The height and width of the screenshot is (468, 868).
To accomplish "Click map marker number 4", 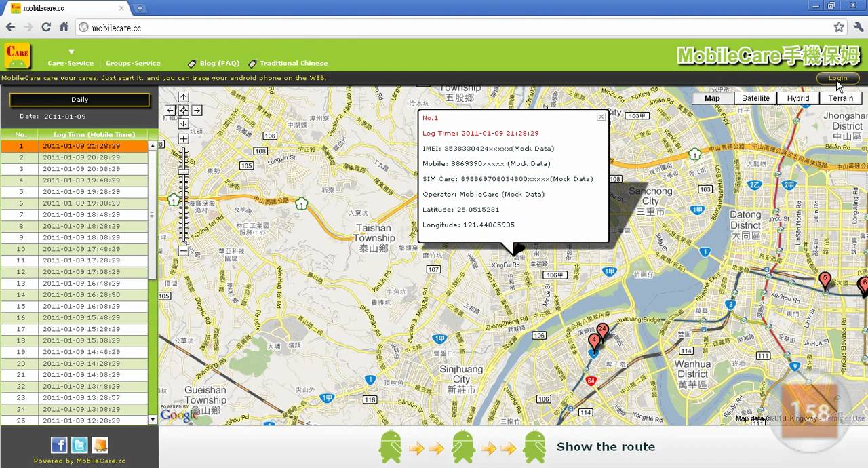I will tap(594, 342).
